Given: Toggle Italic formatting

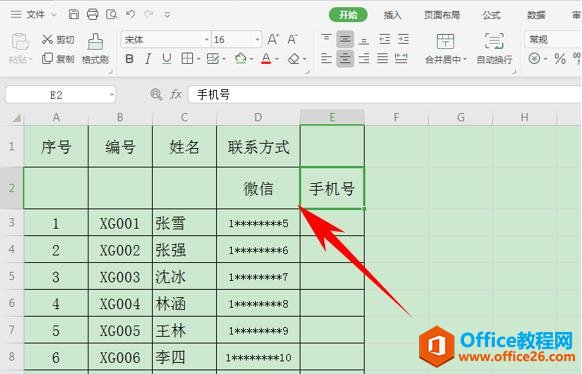Looking at the screenshot, I should 148,59.
